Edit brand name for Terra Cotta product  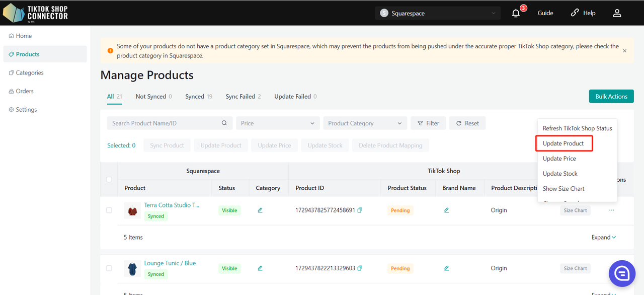click(446, 210)
